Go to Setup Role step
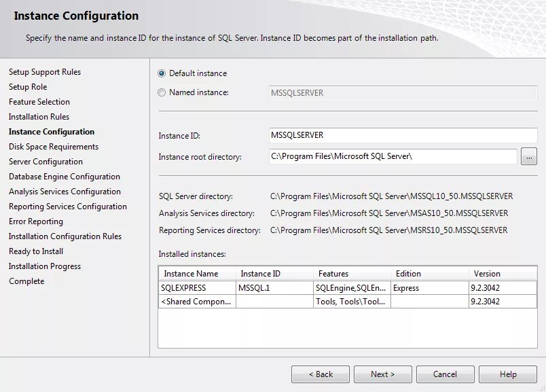The height and width of the screenshot is (392, 546). (x=28, y=87)
